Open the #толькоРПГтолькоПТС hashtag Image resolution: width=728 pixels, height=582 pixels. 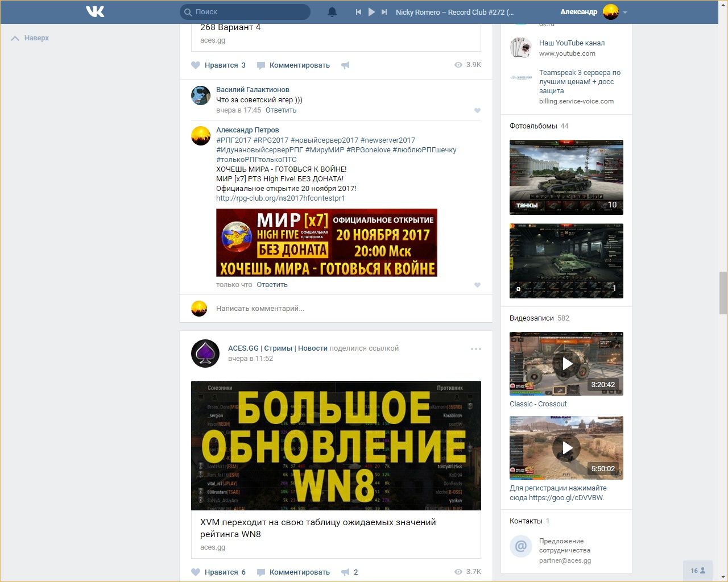(x=257, y=160)
